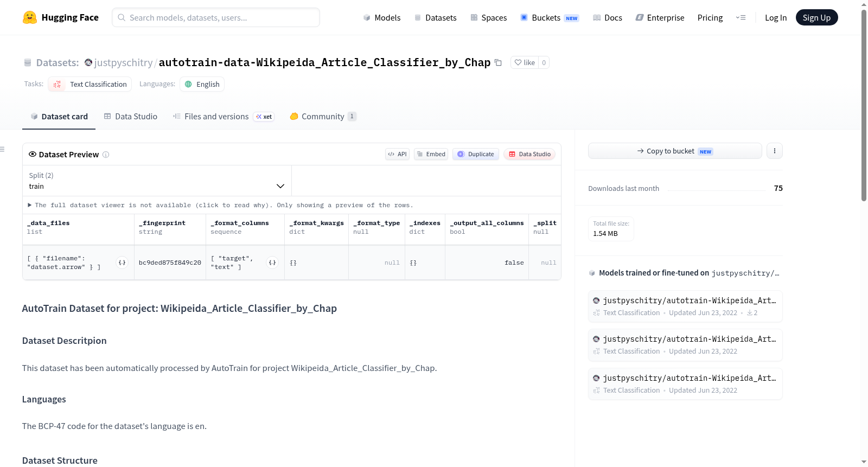Switch to the Data Studio tab
The image size is (868, 467).
pyautogui.click(x=131, y=117)
